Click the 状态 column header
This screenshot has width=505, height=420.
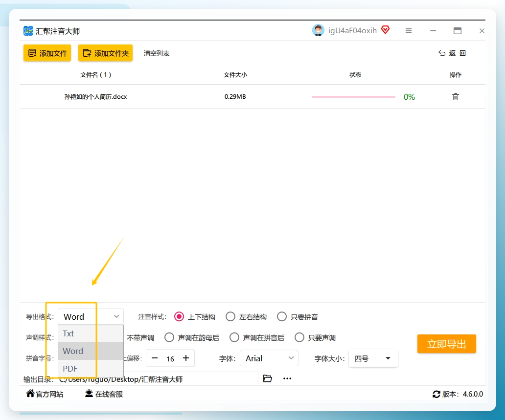pos(355,75)
